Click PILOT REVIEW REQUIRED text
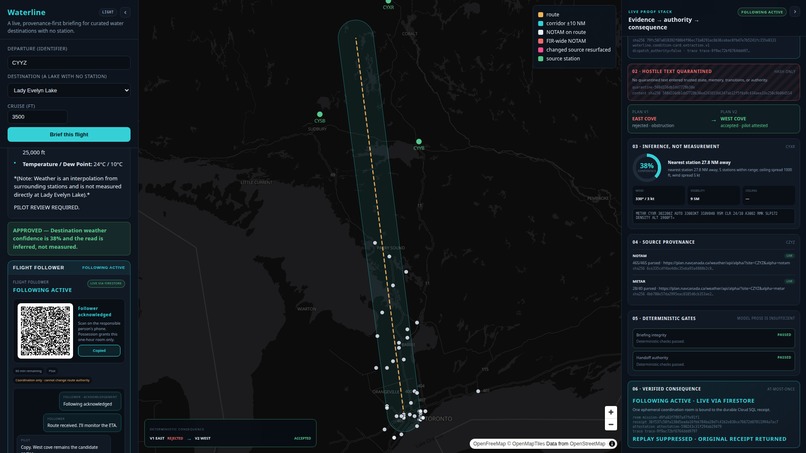Viewport: 806px width, 453px height. click(46, 207)
